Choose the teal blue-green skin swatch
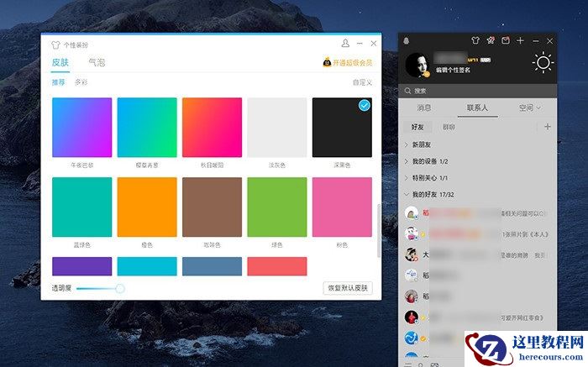The image size is (588, 367). tap(81, 207)
